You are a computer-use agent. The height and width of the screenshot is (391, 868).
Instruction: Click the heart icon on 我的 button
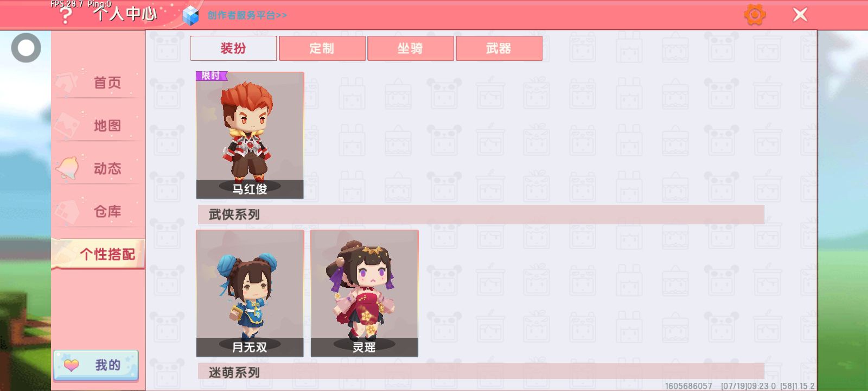tap(71, 365)
